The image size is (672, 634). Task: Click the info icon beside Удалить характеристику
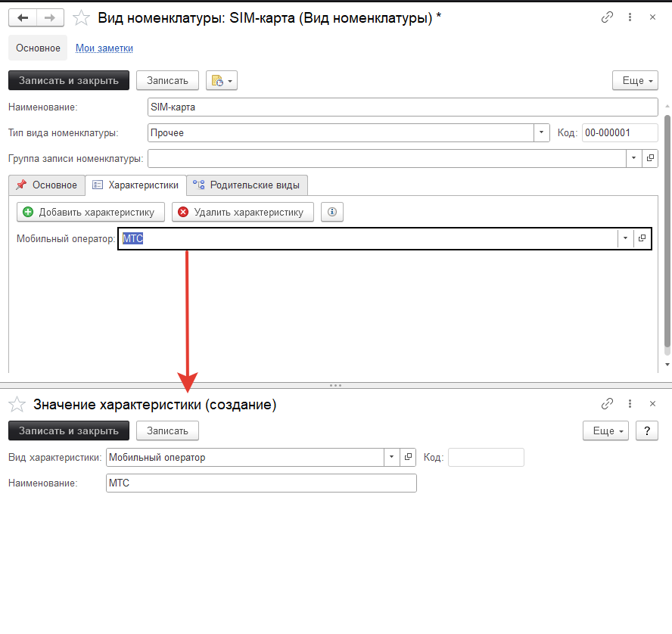[x=332, y=212]
